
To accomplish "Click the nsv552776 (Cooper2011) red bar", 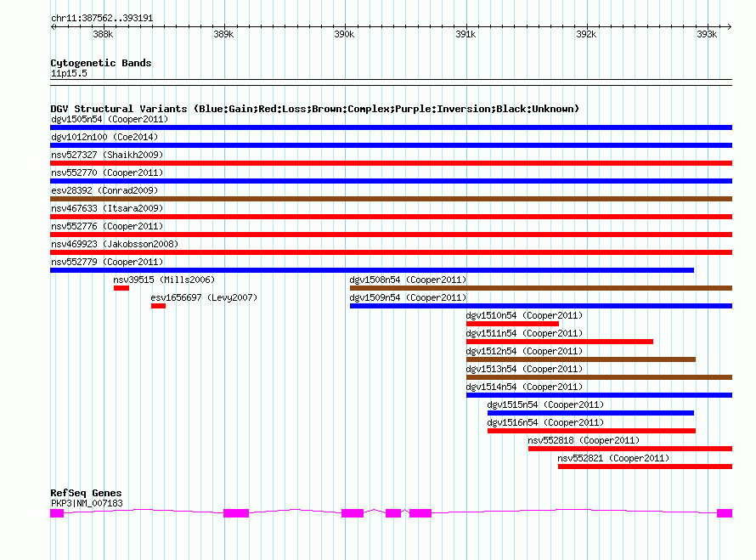I will click(x=391, y=235).
